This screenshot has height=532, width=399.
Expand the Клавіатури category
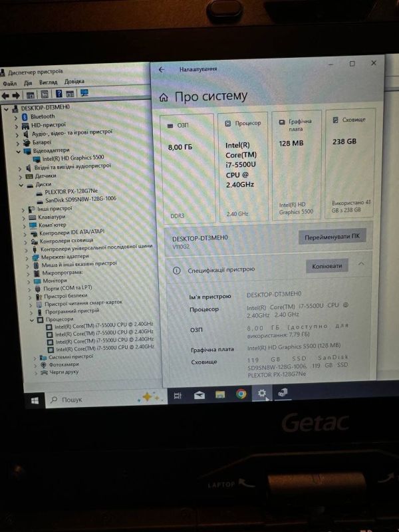click(x=24, y=218)
